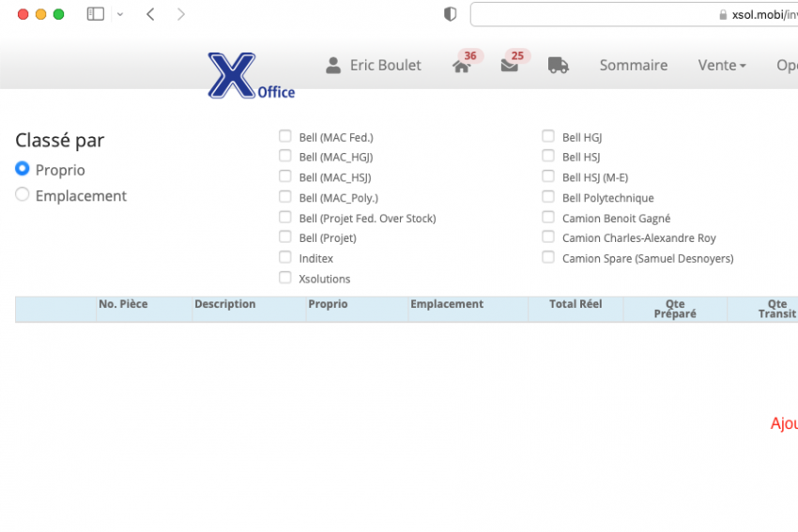Open the Sommaire menu item
This screenshot has height=532, width=798.
pyautogui.click(x=634, y=66)
